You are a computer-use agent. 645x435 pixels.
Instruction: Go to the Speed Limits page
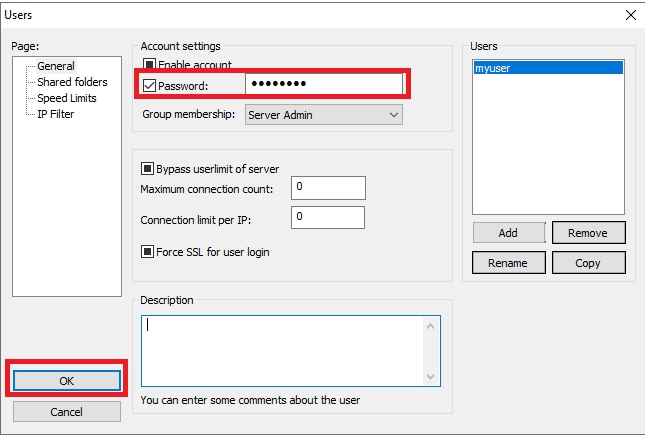tap(69, 98)
